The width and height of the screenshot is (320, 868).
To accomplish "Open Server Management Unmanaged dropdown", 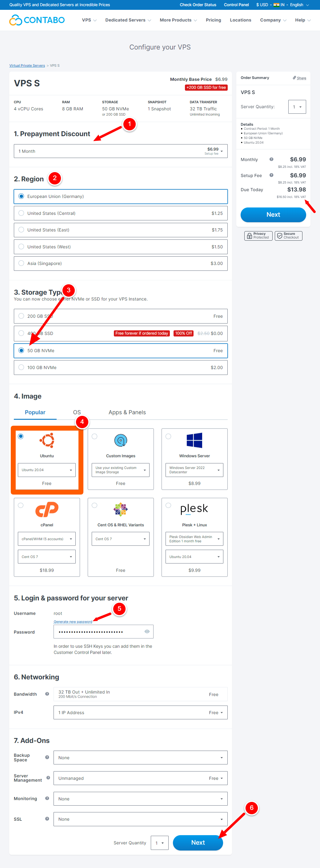I will 141,778.
